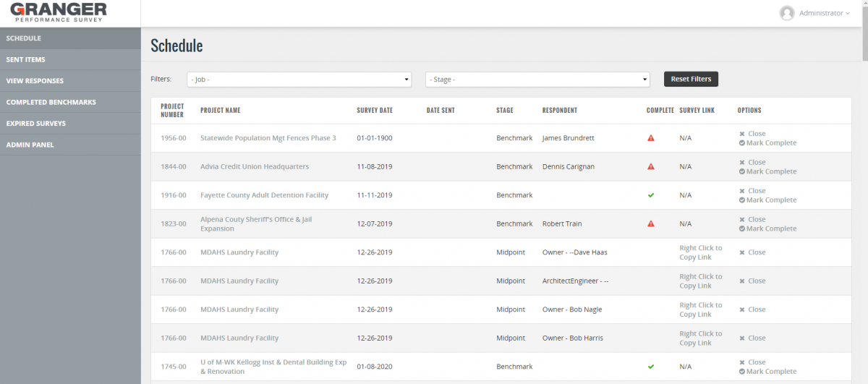Click green checkmark in Fayette County row
This screenshot has height=384, width=868.
650,195
